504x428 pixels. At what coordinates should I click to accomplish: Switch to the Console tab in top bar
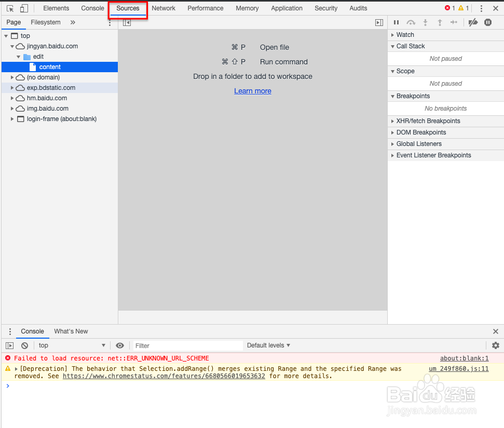(92, 8)
